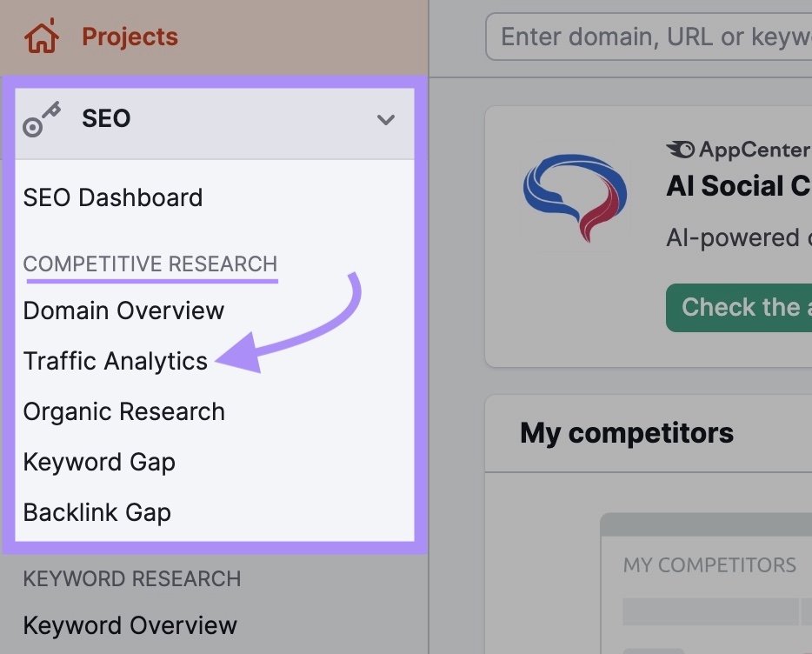Click the MY COMPETITORS widget preview
Screen dimensions: 812x654
click(x=709, y=565)
